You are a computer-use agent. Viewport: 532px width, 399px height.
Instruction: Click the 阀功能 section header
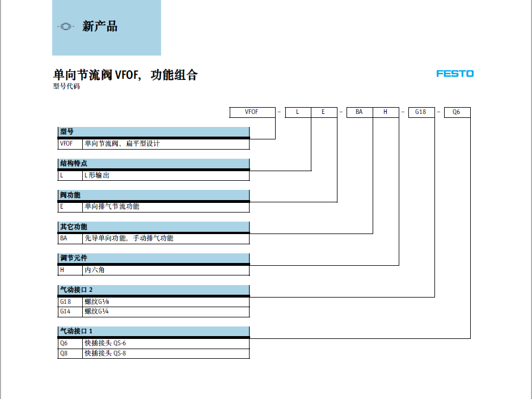point(154,195)
